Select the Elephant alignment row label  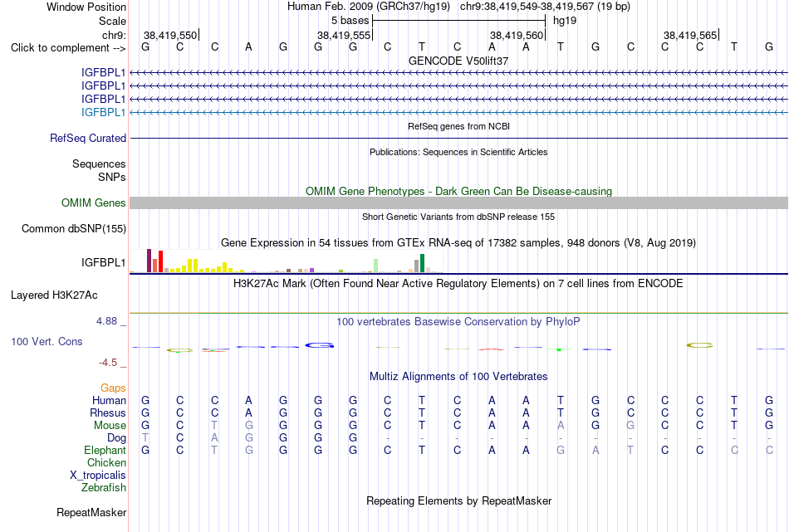105,450
